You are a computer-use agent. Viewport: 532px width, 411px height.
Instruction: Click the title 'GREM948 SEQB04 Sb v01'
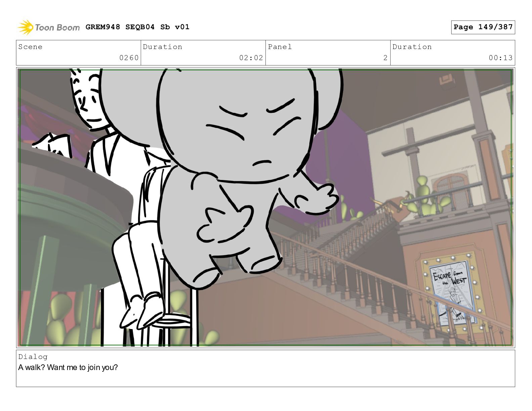pos(137,27)
